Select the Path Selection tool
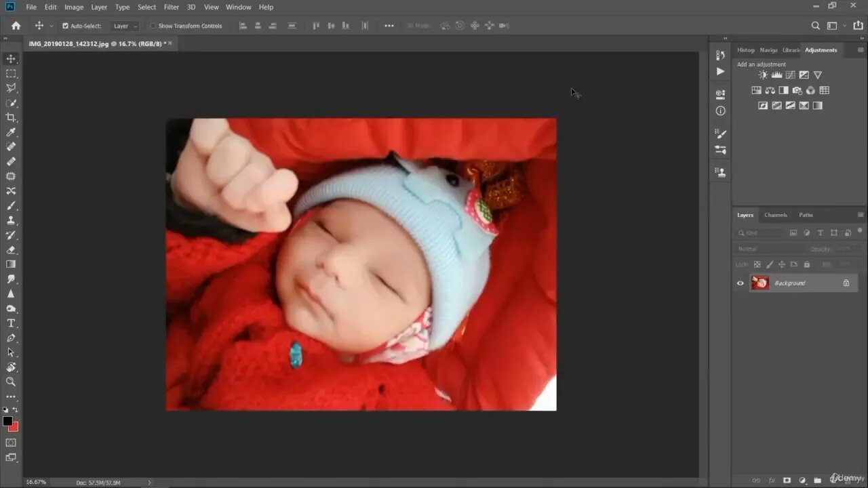 (x=11, y=352)
